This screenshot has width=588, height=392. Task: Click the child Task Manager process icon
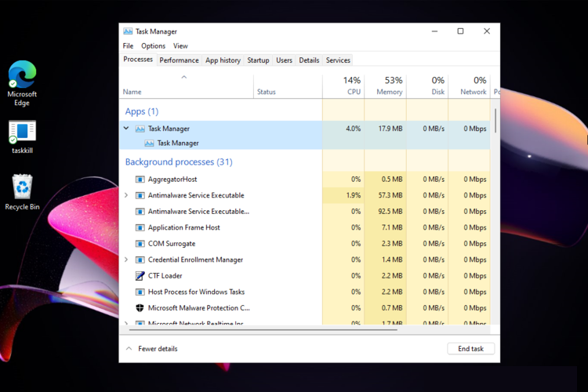tap(149, 143)
